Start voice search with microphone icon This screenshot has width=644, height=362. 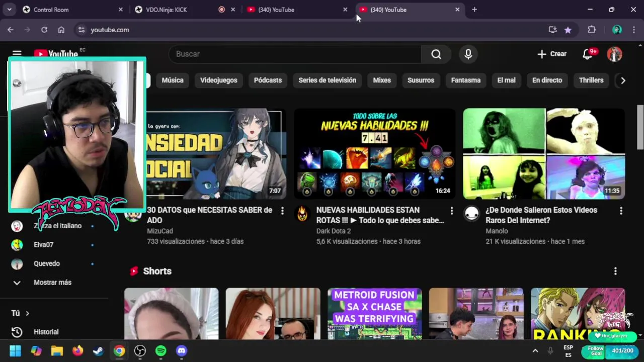click(x=468, y=54)
